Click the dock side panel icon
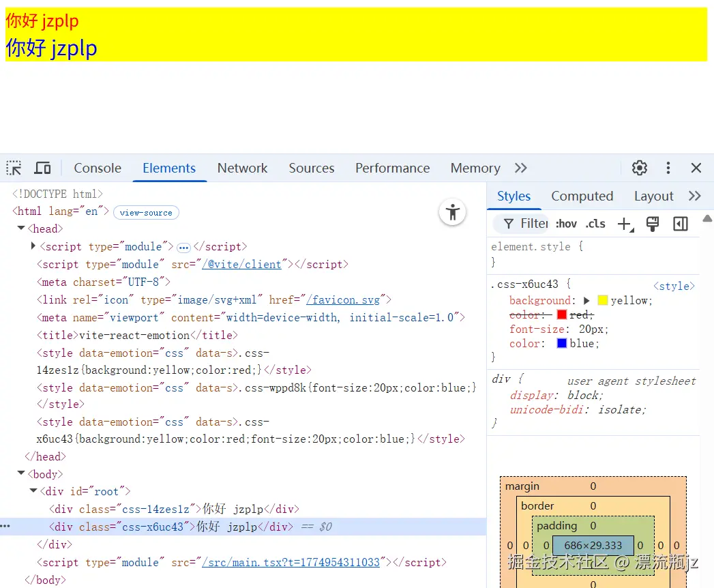The width and height of the screenshot is (714, 588). tap(680, 224)
